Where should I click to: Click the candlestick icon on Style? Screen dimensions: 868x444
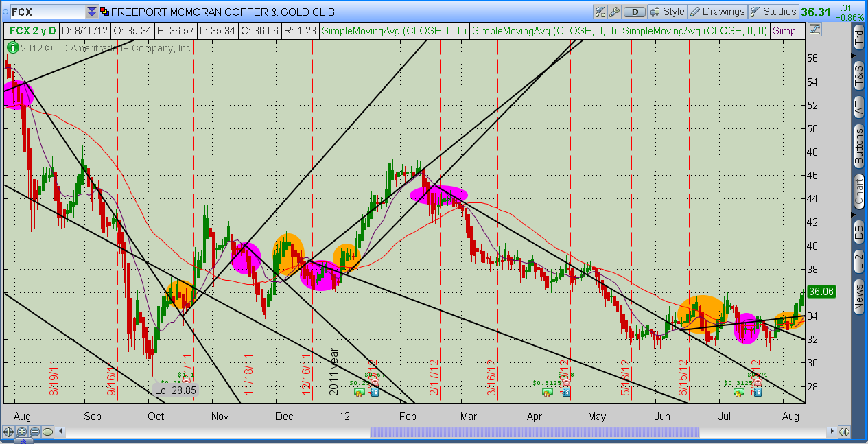pos(655,12)
